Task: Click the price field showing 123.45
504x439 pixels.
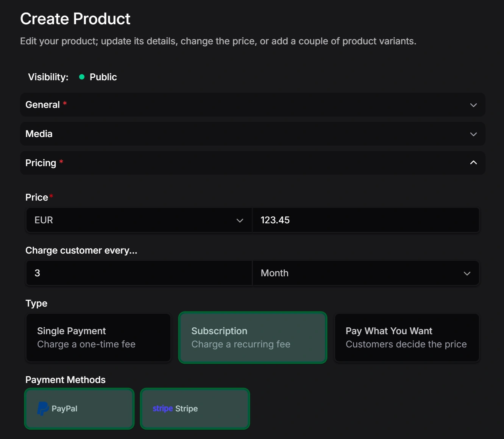Action: [365, 220]
